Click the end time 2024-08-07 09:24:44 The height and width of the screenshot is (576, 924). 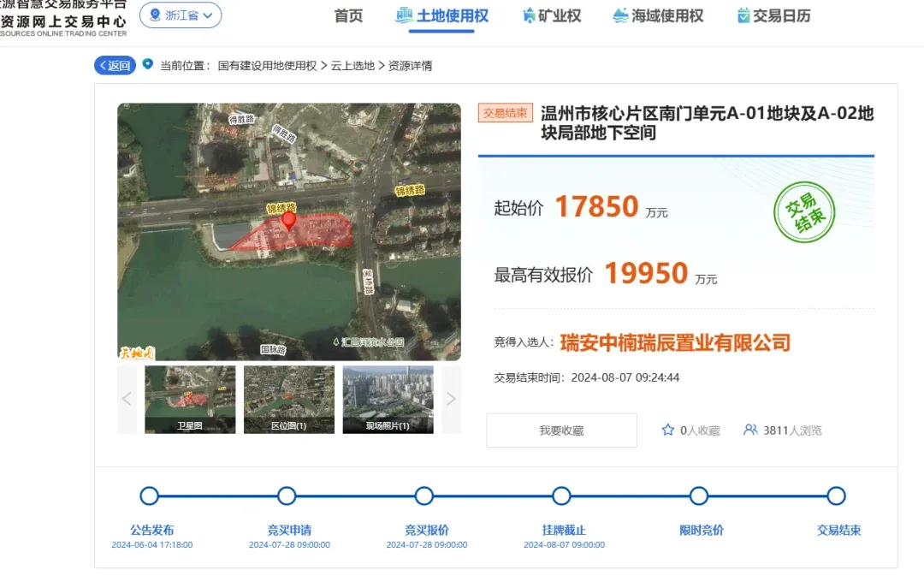coord(625,377)
